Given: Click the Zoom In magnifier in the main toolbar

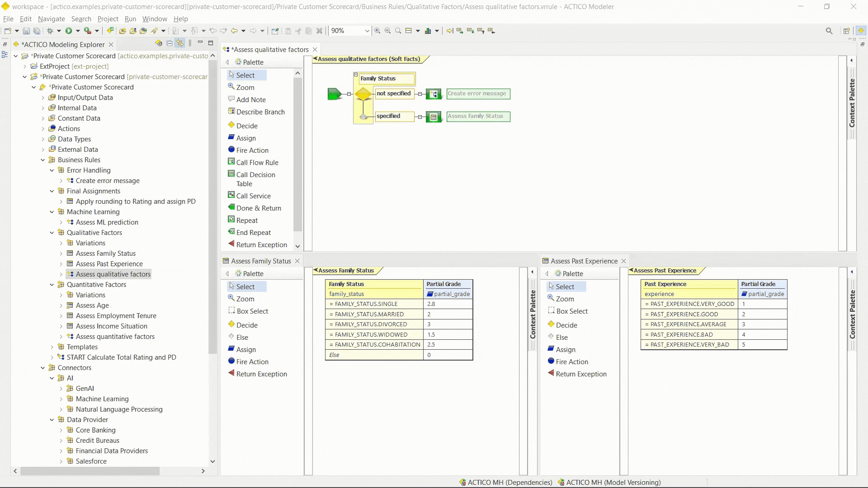Looking at the screenshot, I should pos(377,31).
